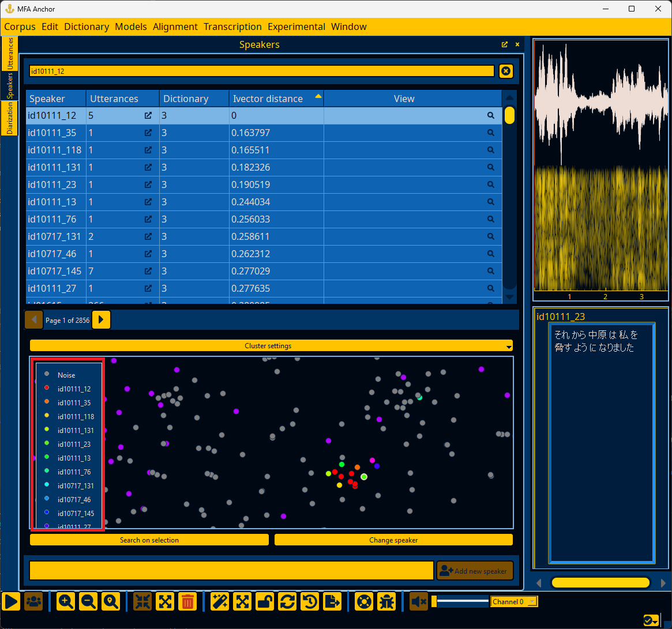Click the Japanese transcript text box

click(x=601, y=443)
